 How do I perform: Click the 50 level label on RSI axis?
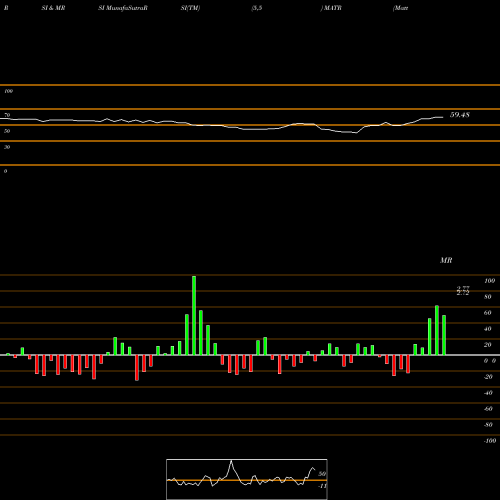(x=7, y=131)
